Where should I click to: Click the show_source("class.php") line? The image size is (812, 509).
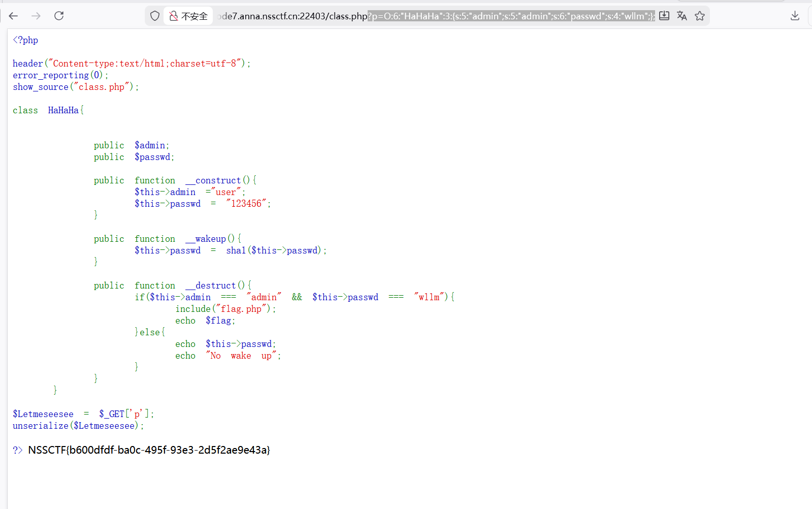point(76,87)
